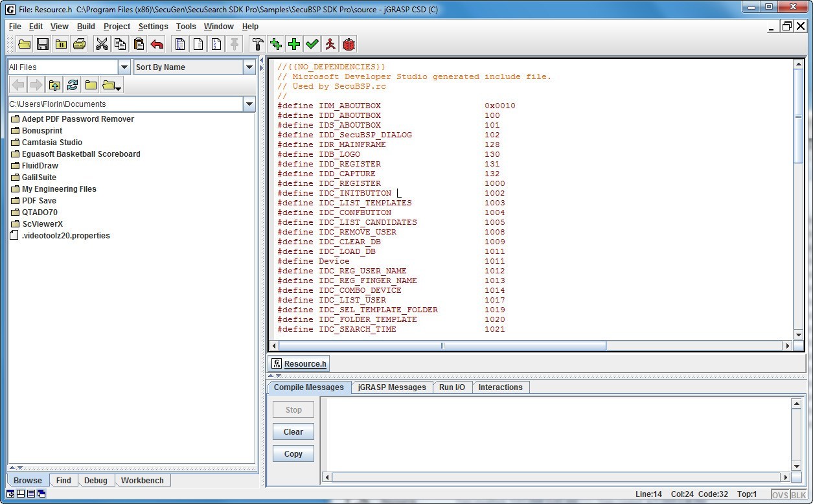This screenshot has height=504, width=813.
Task: Select the Cut scissors icon
Action: [x=101, y=43]
